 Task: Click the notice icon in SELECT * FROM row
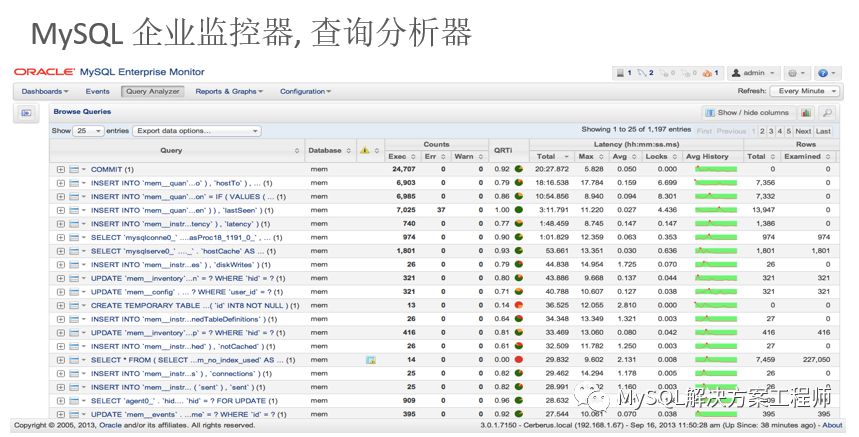pyautogui.click(x=371, y=360)
